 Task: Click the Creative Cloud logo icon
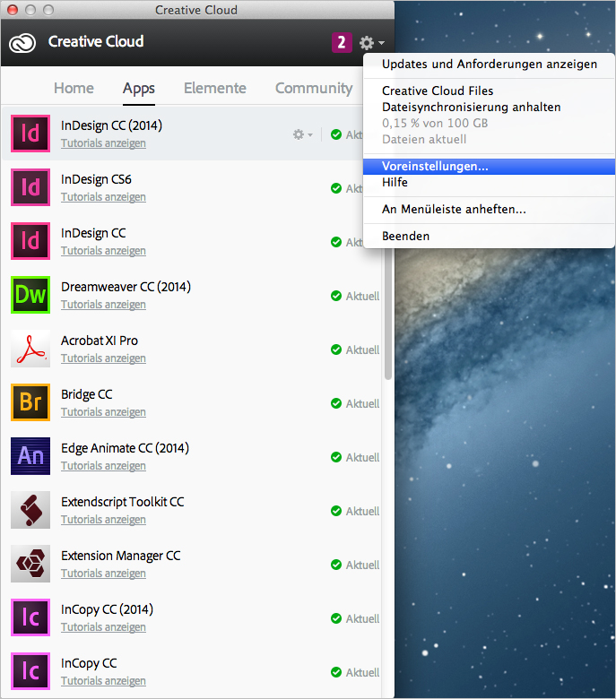tap(22, 43)
